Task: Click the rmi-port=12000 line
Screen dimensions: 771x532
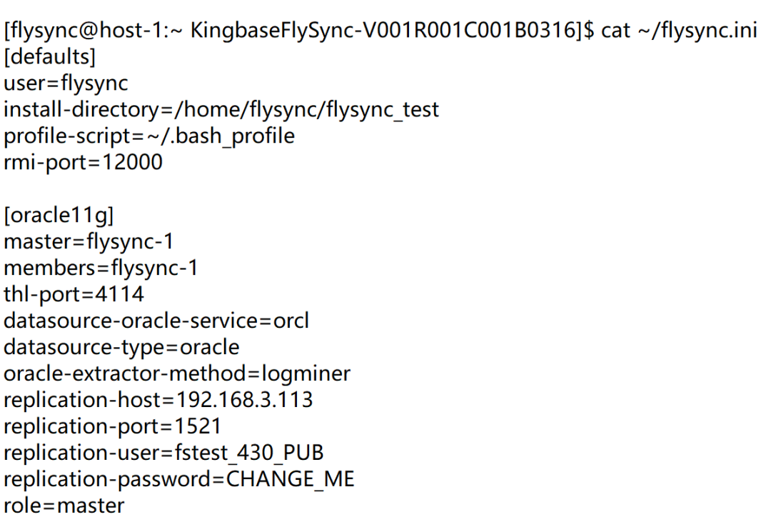Action: [84, 163]
